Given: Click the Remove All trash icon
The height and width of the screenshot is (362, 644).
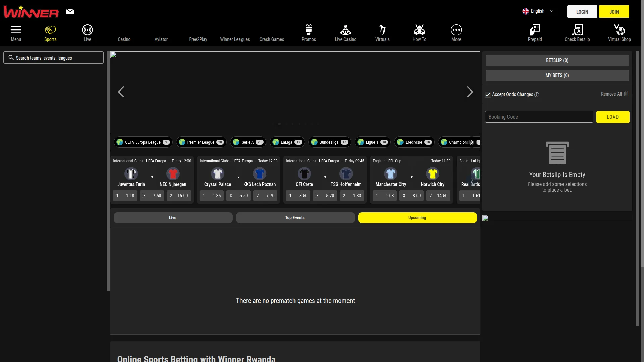Looking at the screenshot, I should (x=626, y=94).
